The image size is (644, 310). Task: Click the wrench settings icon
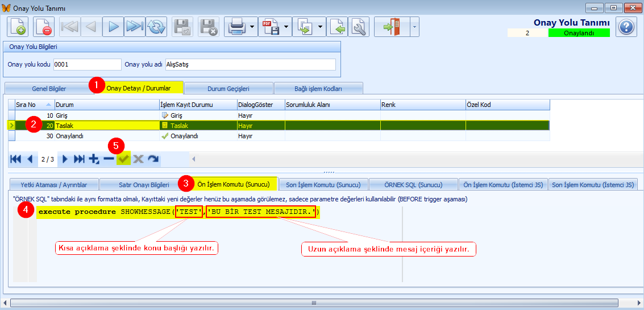(359, 27)
